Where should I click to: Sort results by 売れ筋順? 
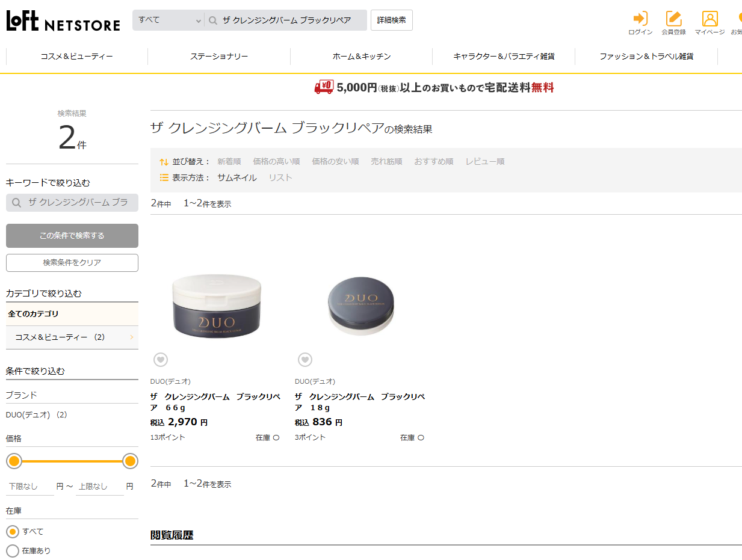pyautogui.click(x=386, y=162)
